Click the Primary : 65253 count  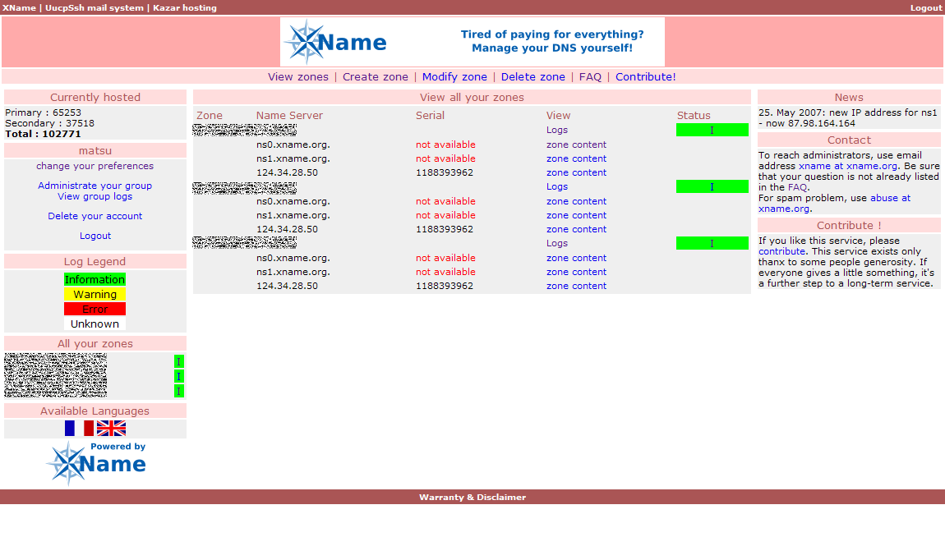[43, 112]
